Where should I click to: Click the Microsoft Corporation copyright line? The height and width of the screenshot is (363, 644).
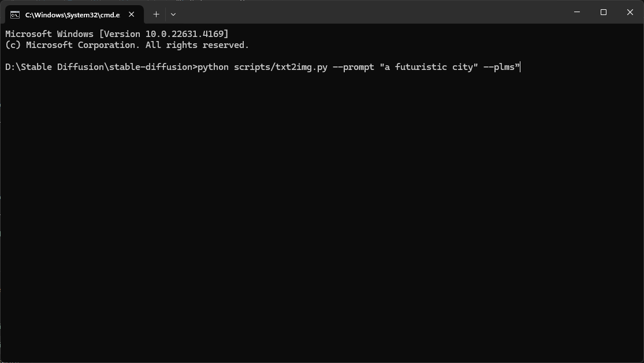(x=127, y=45)
